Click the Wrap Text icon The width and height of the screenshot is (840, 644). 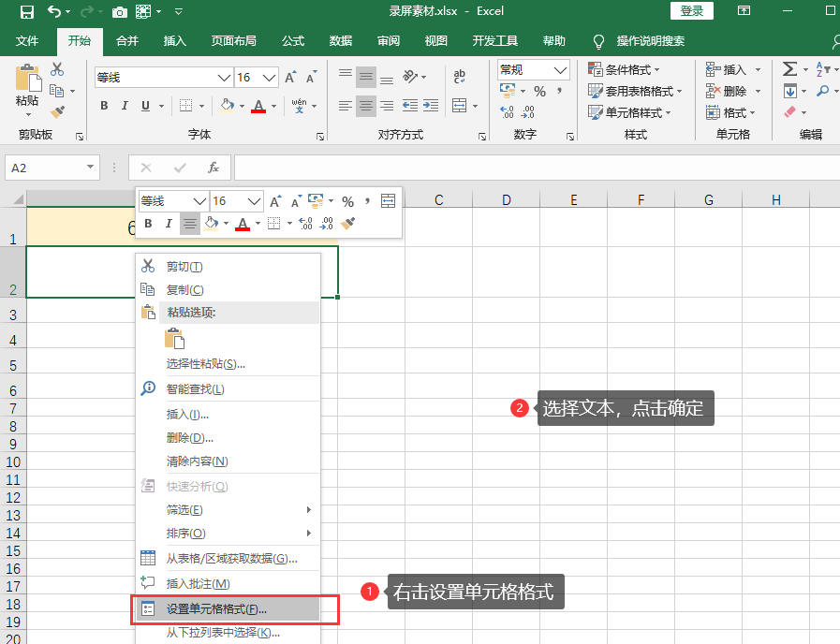460,77
